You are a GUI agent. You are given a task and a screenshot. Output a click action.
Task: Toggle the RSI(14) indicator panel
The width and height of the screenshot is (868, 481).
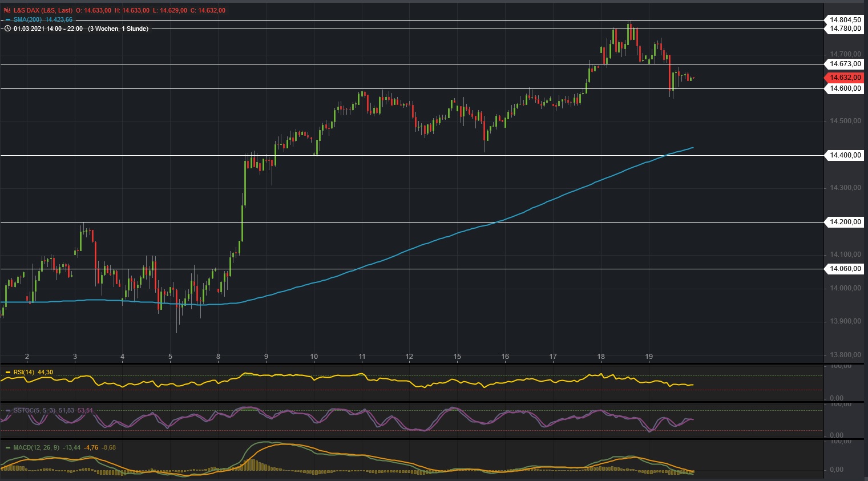23,372
